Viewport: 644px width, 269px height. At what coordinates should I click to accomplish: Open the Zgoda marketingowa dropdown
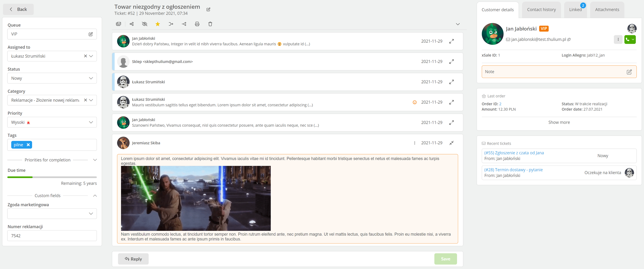pos(52,214)
